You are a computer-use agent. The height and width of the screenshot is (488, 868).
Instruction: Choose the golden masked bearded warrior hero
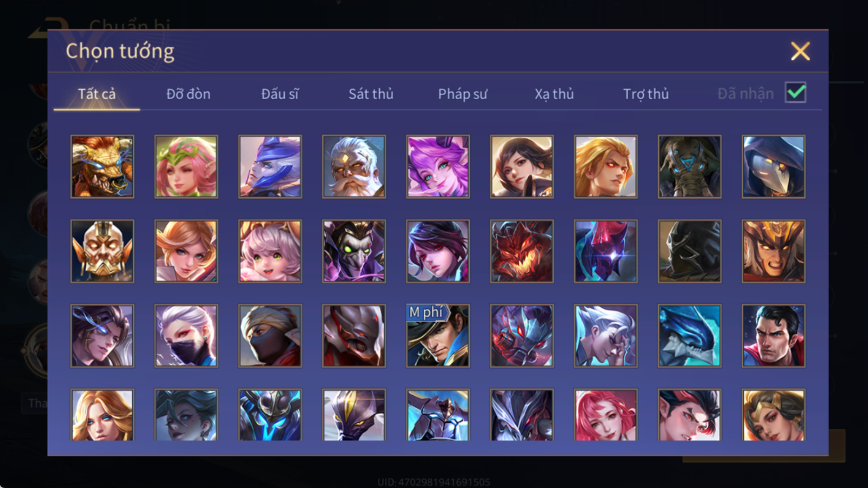click(x=102, y=251)
